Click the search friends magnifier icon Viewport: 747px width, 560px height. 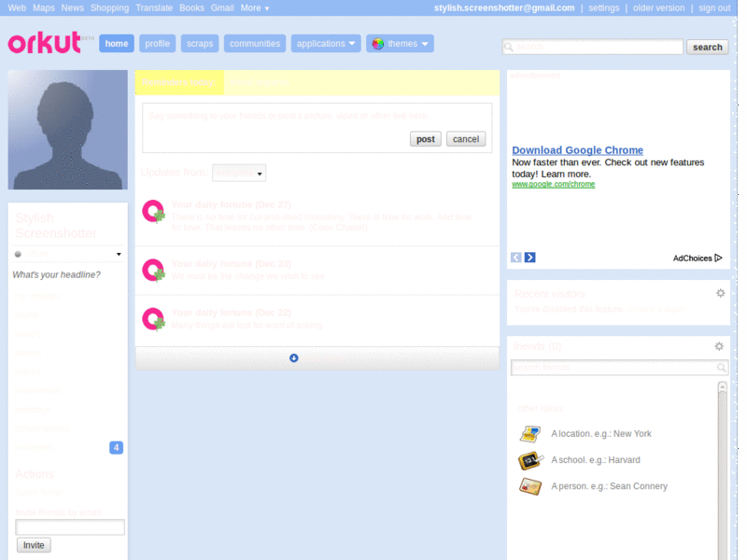[721, 368]
